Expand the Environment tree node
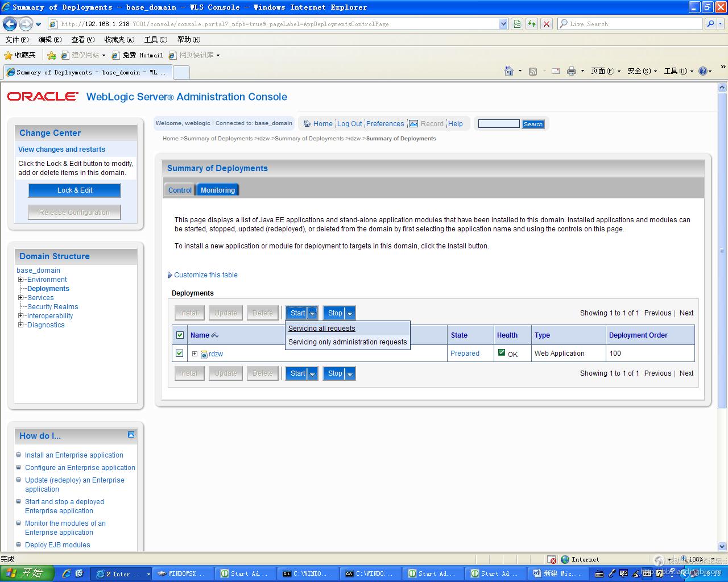This screenshot has height=582, width=728. coord(21,280)
